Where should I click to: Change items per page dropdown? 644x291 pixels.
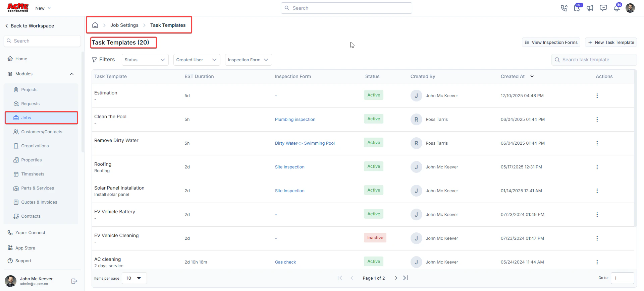click(134, 278)
